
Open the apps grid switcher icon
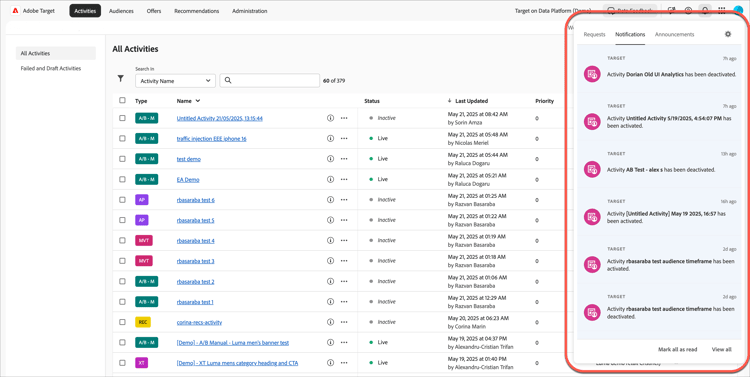[x=721, y=11]
